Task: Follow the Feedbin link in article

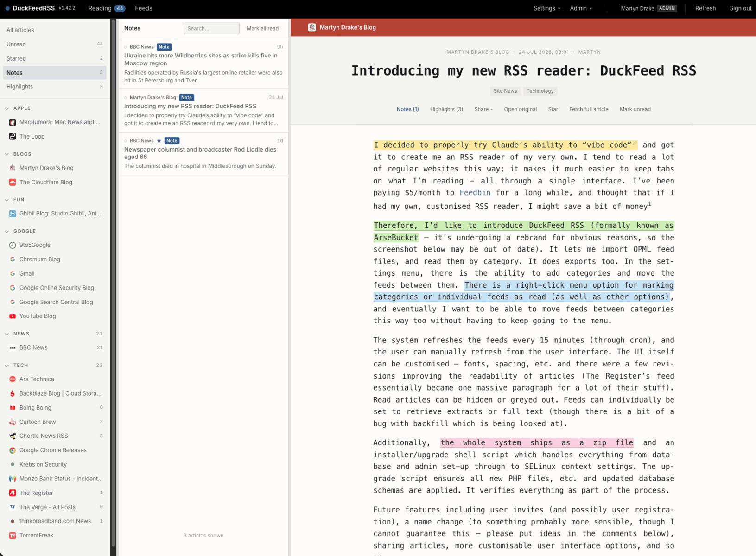Action: tap(475, 193)
